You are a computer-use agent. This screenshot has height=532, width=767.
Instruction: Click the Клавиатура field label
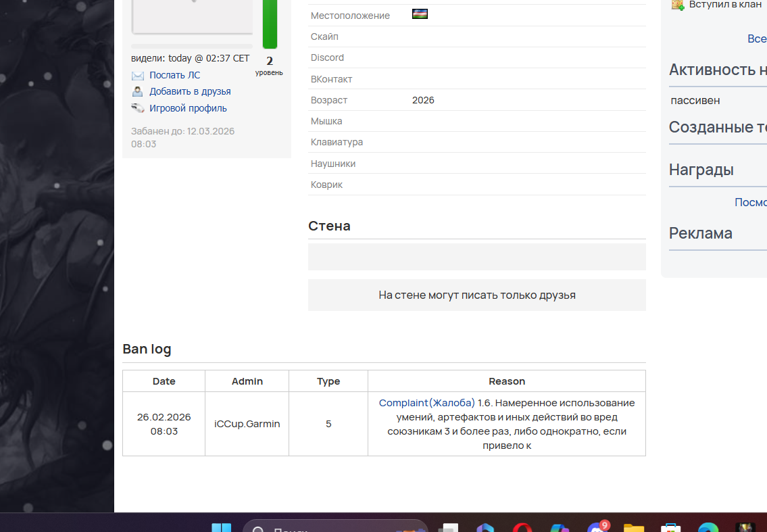tap(337, 143)
